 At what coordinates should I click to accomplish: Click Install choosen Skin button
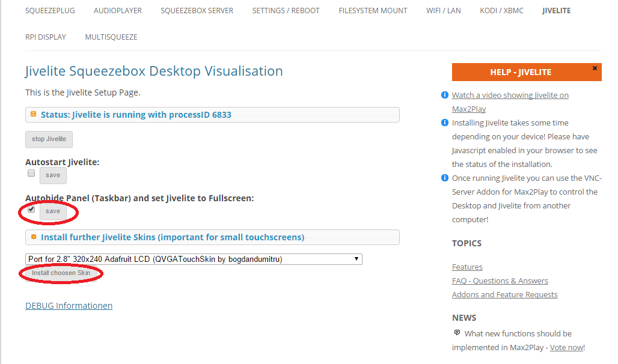click(x=61, y=273)
